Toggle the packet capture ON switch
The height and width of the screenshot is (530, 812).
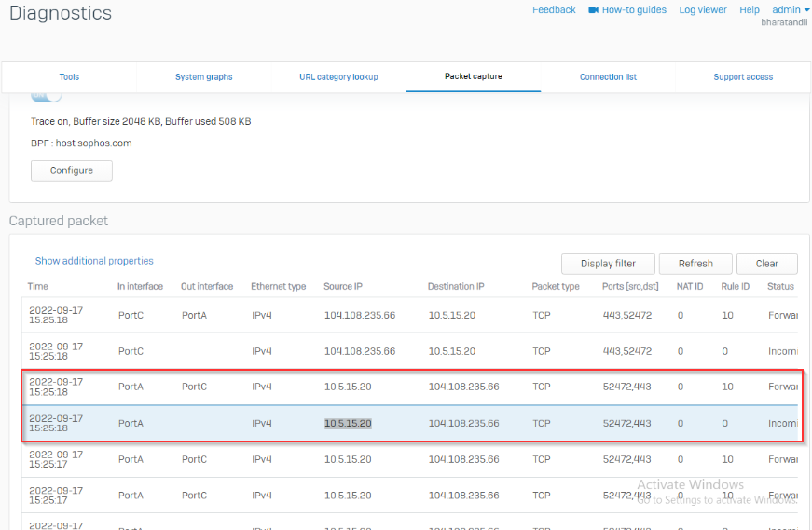(x=46, y=96)
